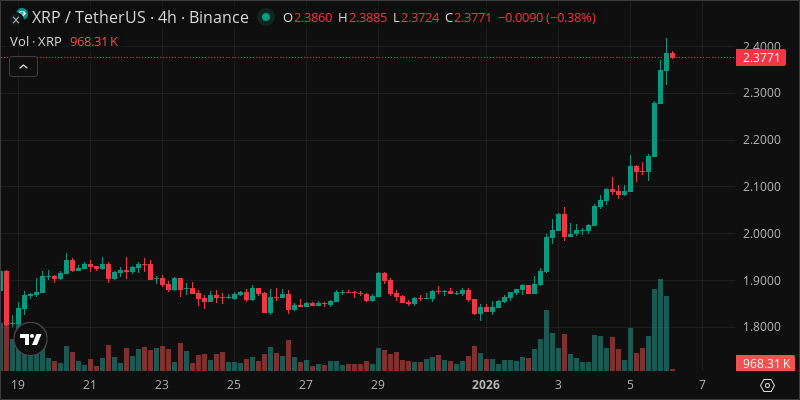
Task: Click the low value L2.3724
Action: (x=417, y=18)
